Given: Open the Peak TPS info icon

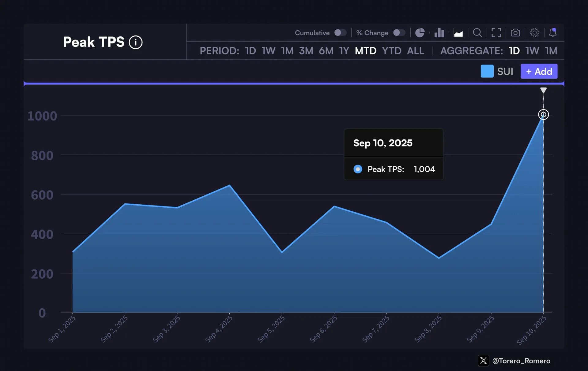Looking at the screenshot, I should (135, 42).
